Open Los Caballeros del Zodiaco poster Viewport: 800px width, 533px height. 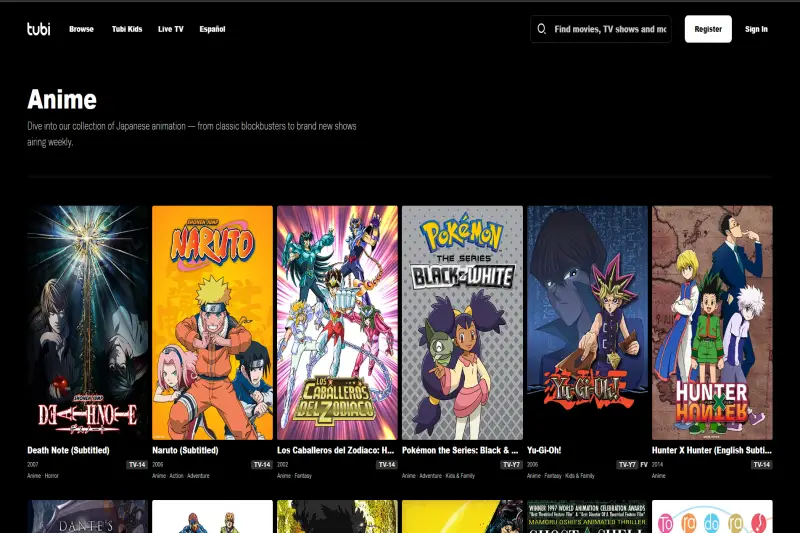[x=337, y=322]
